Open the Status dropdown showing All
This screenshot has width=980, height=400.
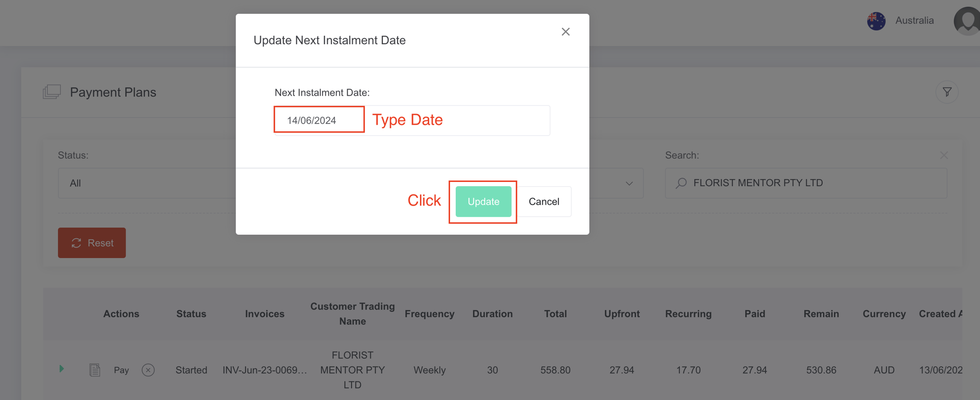click(147, 183)
